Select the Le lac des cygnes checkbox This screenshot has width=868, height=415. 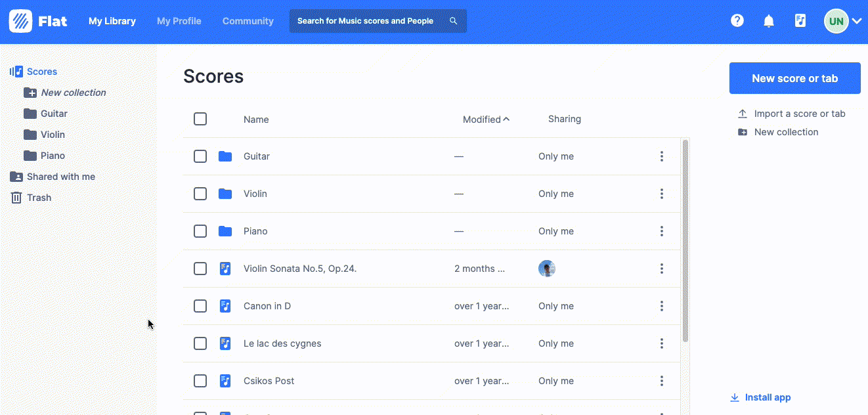click(200, 343)
